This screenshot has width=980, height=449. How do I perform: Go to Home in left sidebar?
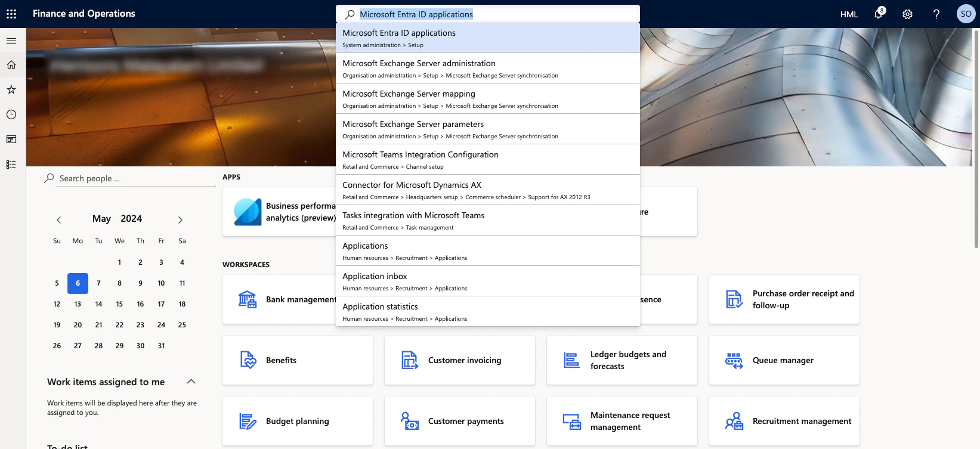pos(11,65)
